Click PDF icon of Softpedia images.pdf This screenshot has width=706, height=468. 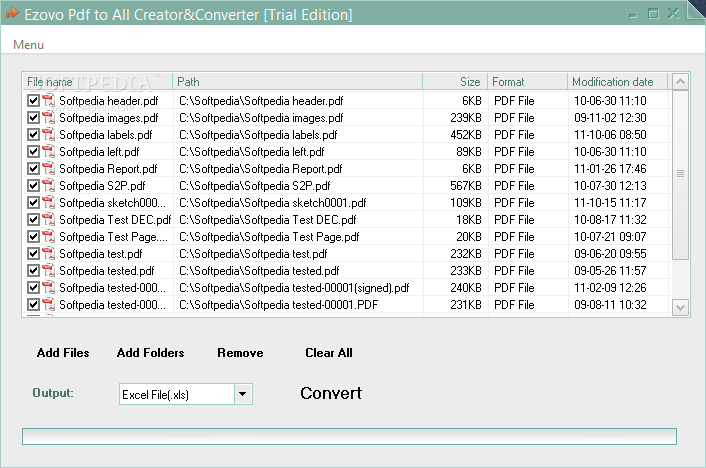48,118
